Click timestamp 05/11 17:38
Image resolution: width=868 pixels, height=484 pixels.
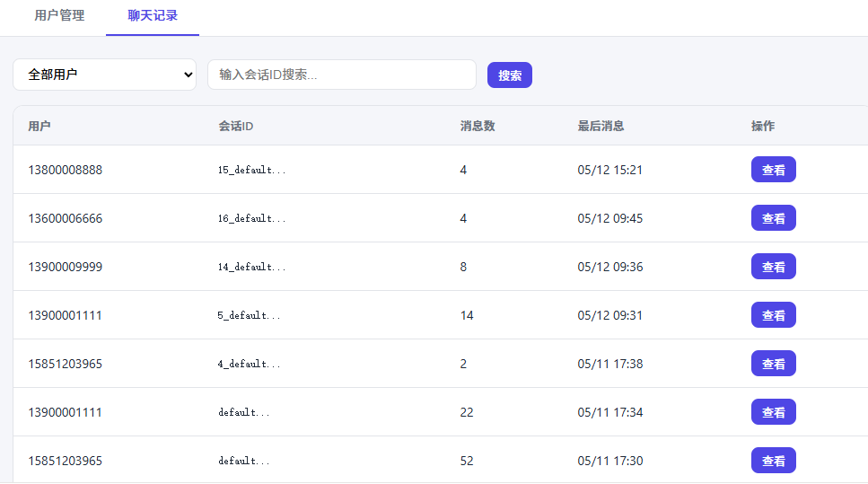click(610, 364)
